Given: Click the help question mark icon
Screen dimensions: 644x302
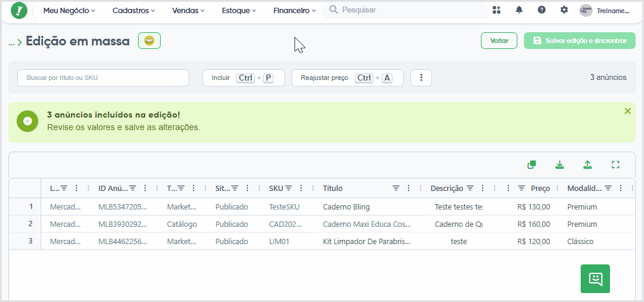Looking at the screenshot, I should tap(542, 10).
